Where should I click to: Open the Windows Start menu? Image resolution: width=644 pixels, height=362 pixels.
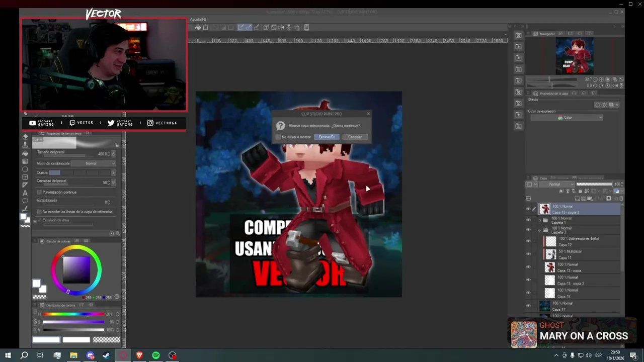8,355
